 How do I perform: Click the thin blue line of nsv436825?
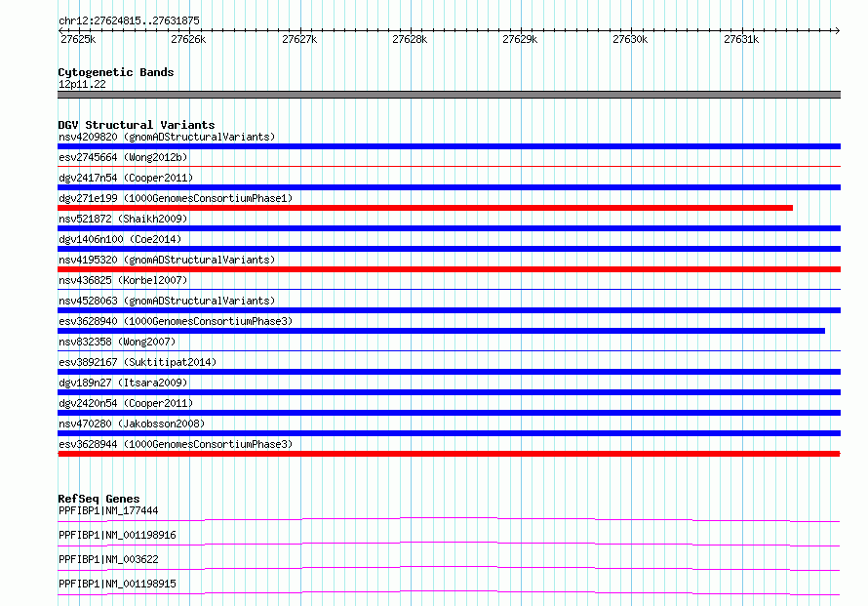(x=449, y=289)
